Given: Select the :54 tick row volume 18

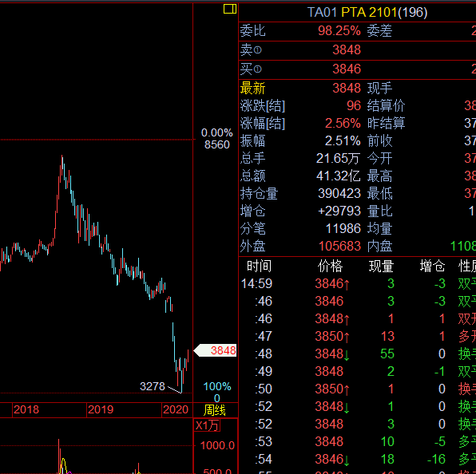Looking at the screenshot, I should click(x=387, y=459).
